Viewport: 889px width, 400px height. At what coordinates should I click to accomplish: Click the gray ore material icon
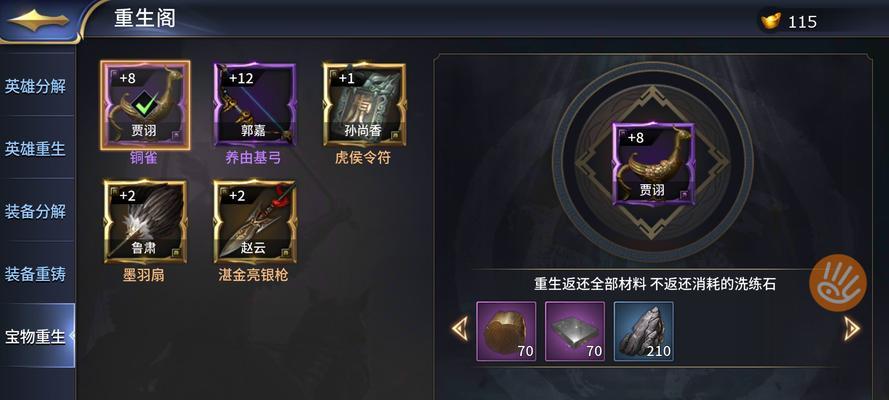click(x=644, y=331)
